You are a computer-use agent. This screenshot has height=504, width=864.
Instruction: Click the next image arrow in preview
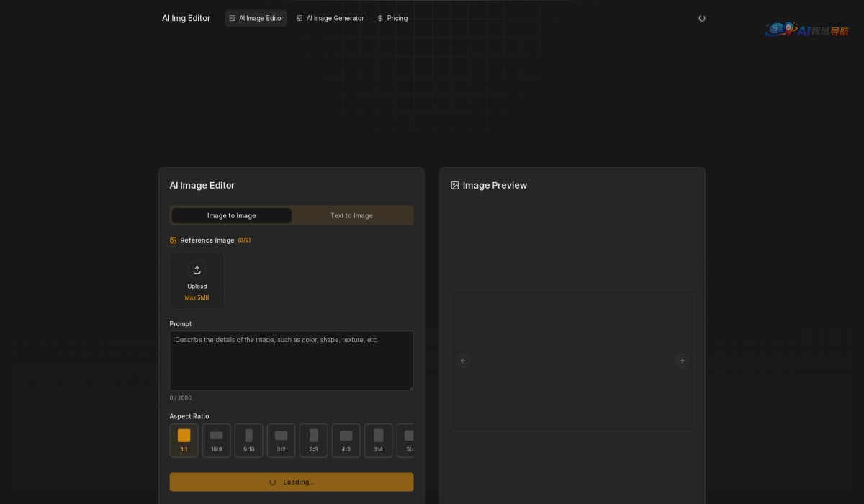pos(681,361)
